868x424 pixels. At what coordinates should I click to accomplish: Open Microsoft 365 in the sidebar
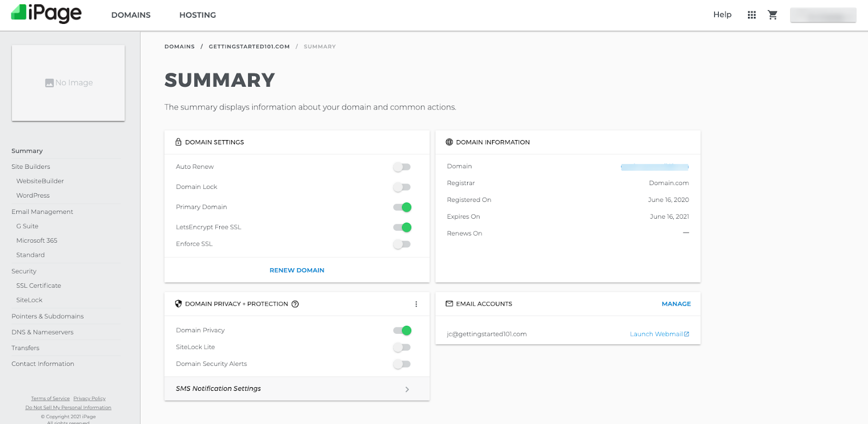[37, 241]
